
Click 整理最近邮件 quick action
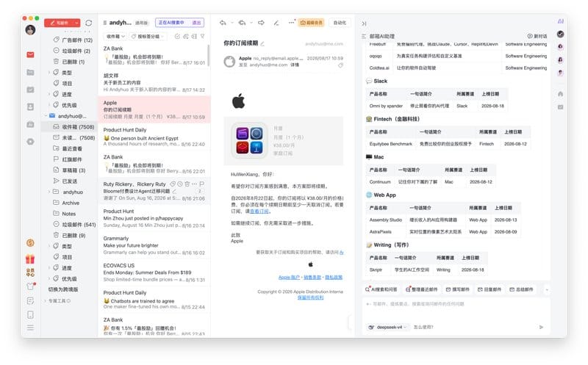tap(422, 289)
